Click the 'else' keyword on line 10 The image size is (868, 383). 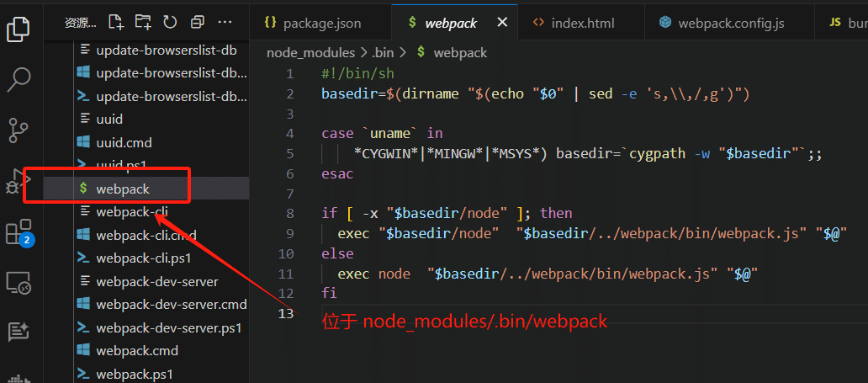click(x=337, y=253)
